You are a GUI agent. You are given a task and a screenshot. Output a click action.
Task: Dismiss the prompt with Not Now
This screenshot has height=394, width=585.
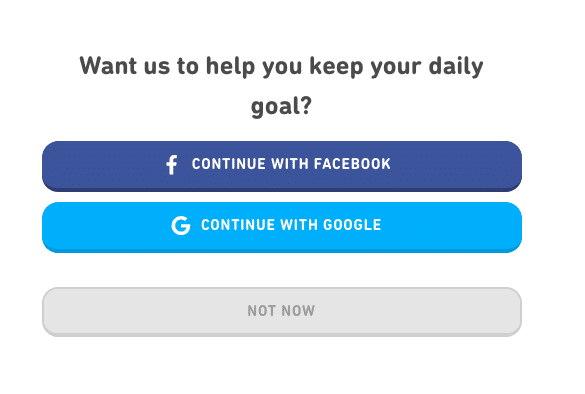(x=282, y=312)
